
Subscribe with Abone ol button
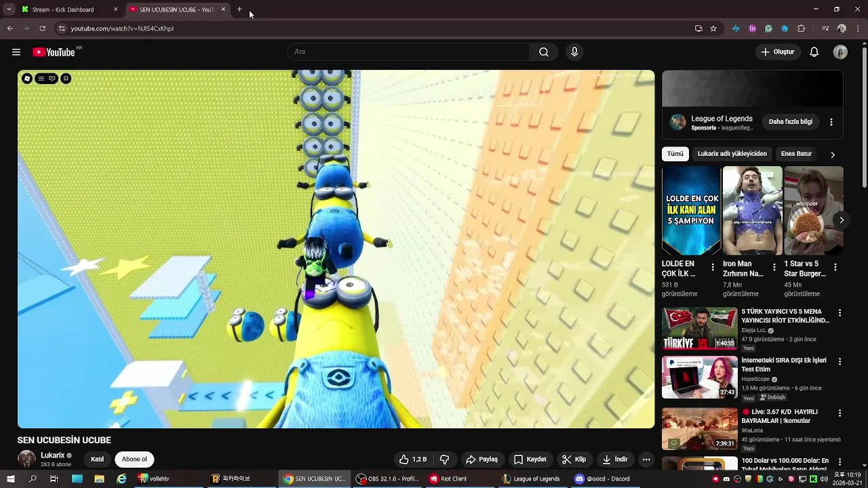click(x=134, y=460)
